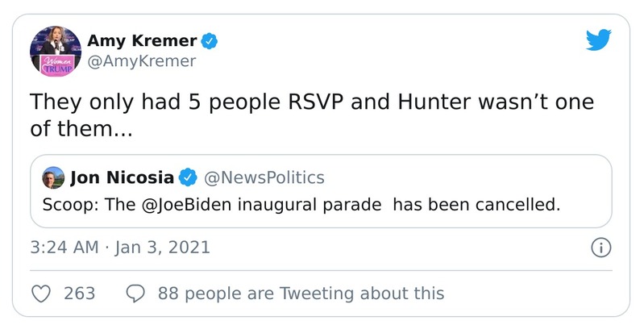Open '88 people are Tweeting about this'
The width and height of the screenshot is (644, 329).
tap(301, 294)
